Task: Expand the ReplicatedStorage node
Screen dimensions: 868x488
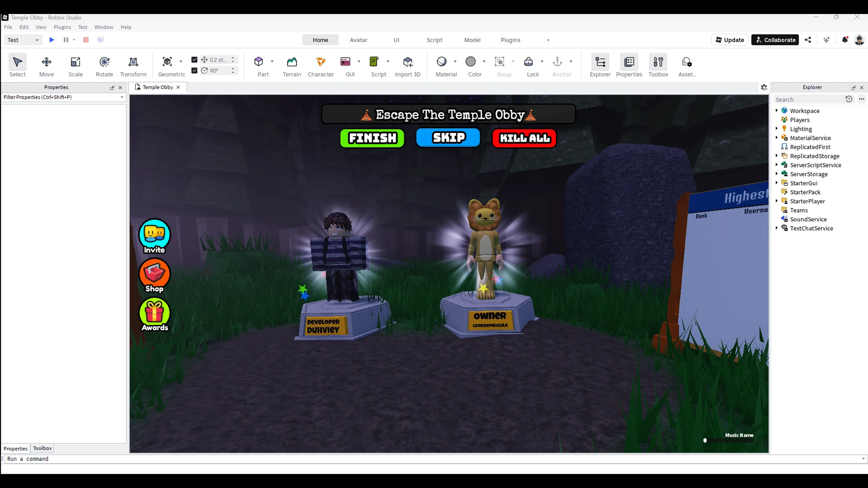Action: [777, 156]
